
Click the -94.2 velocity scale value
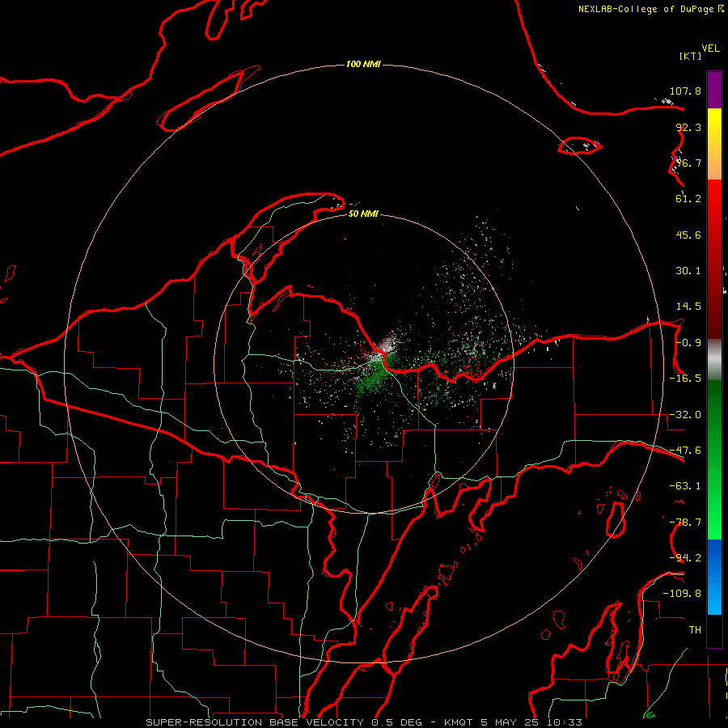685,557
